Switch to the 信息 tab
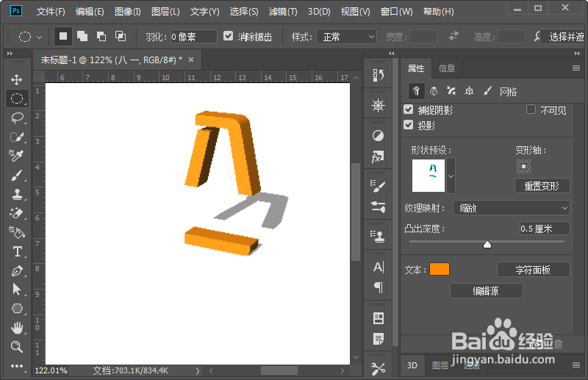Image resolution: width=588 pixels, height=380 pixels. click(x=447, y=68)
